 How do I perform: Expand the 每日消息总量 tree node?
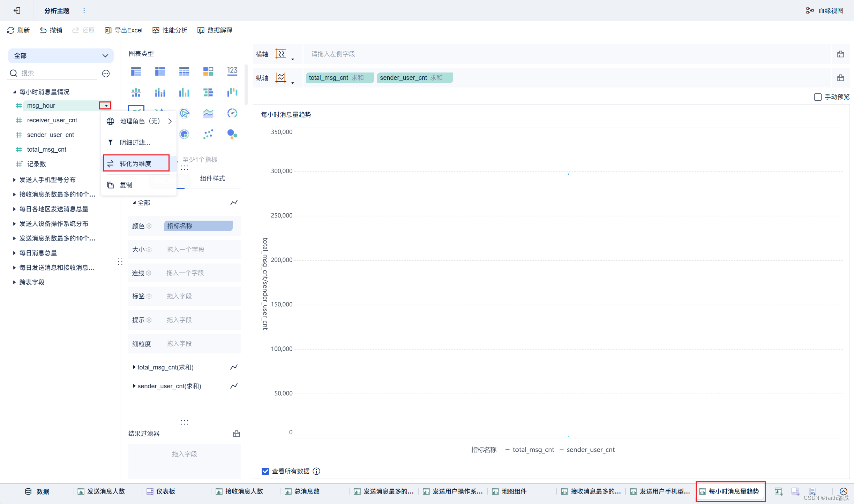14,253
